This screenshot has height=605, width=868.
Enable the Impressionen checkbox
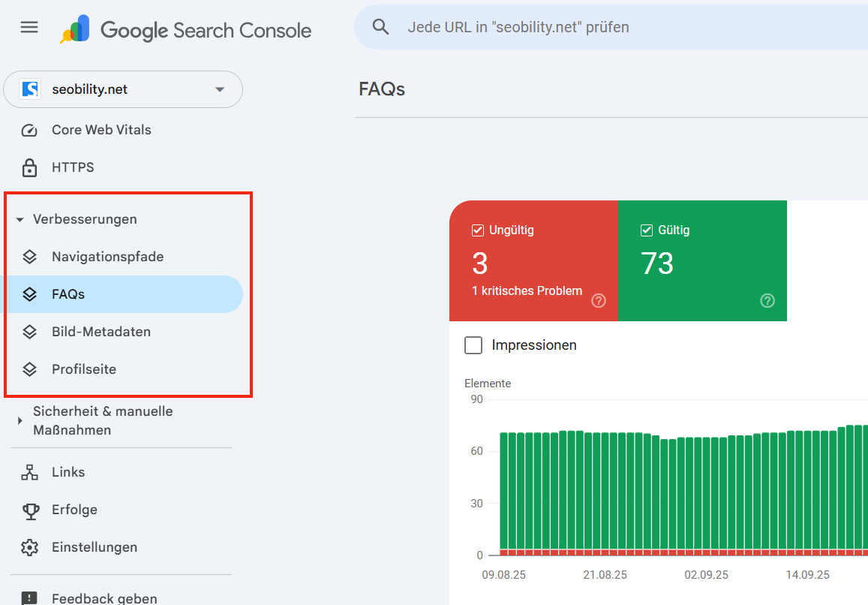(473, 345)
